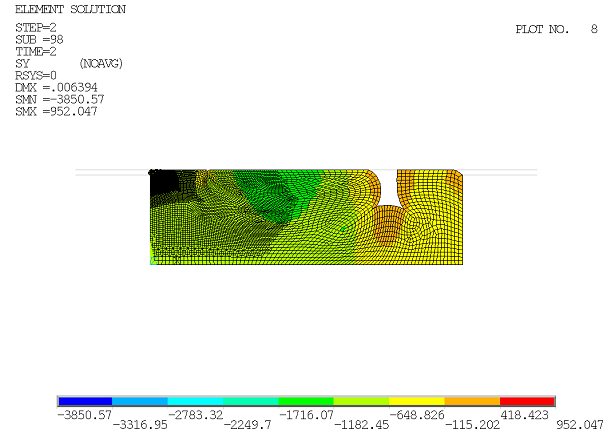
Task: Select the green legend color segment
Action: [306, 401]
